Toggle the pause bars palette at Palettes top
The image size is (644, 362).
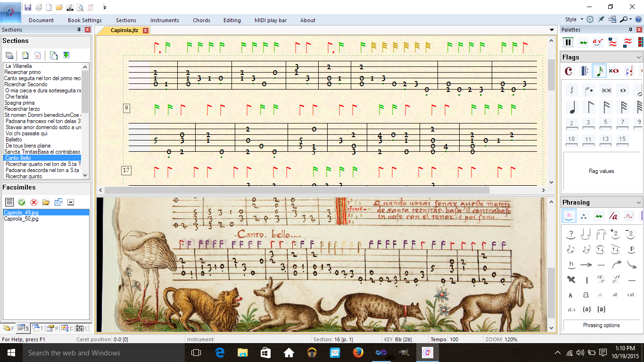[x=568, y=42]
